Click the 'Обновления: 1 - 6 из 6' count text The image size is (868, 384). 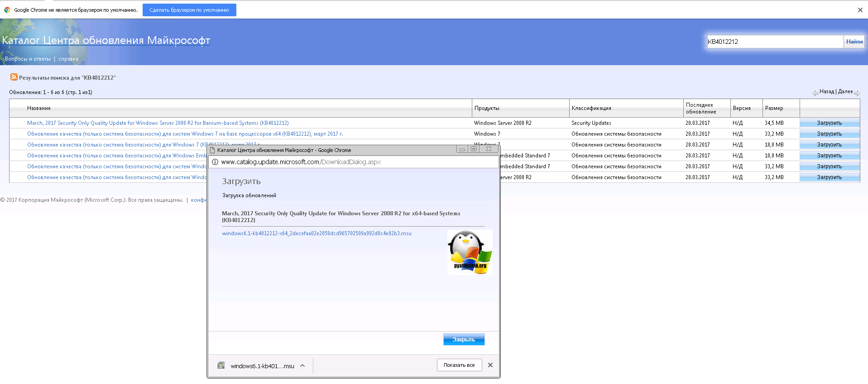[x=51, y=92]
